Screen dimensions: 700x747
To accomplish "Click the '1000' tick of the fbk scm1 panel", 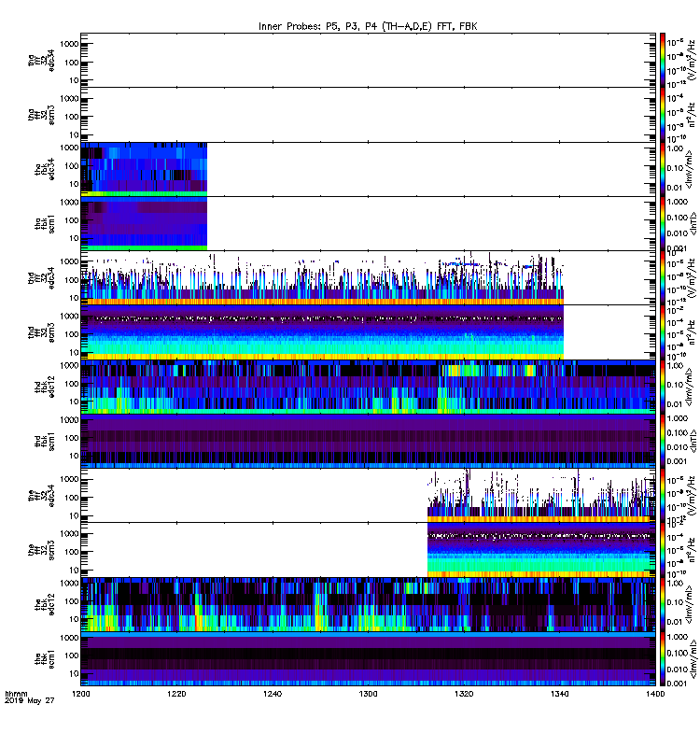I will (69, 638).
